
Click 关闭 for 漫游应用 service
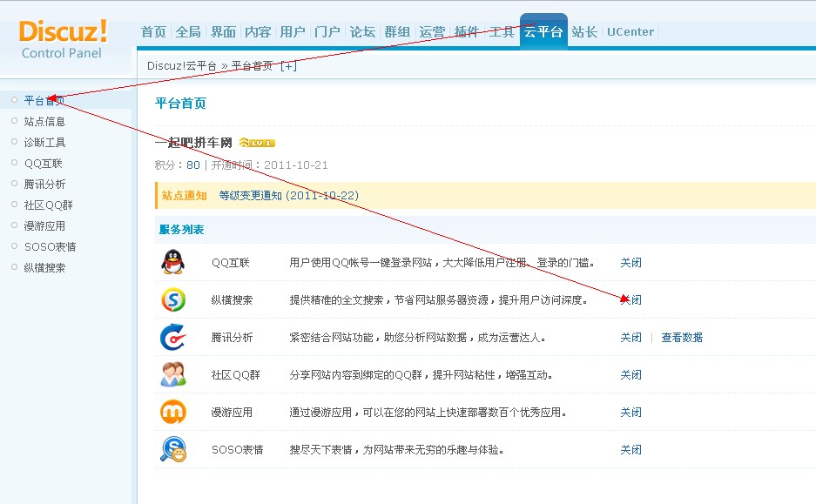point(631,413)
